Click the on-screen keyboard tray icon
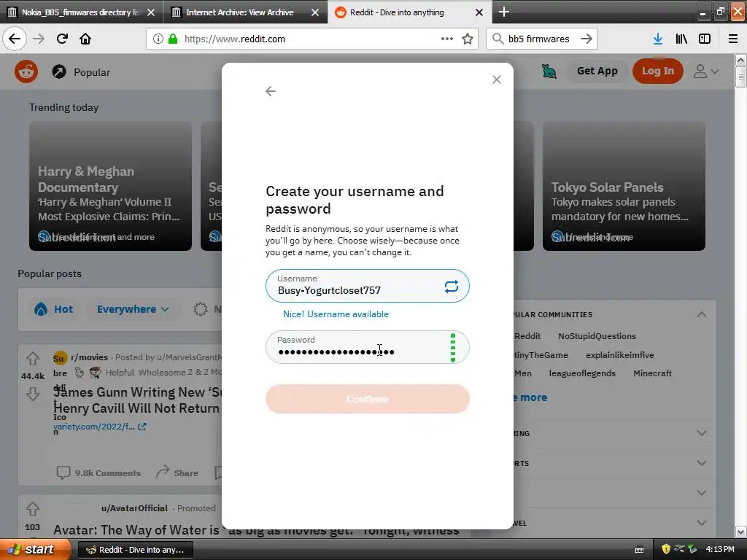 (639, 550)
